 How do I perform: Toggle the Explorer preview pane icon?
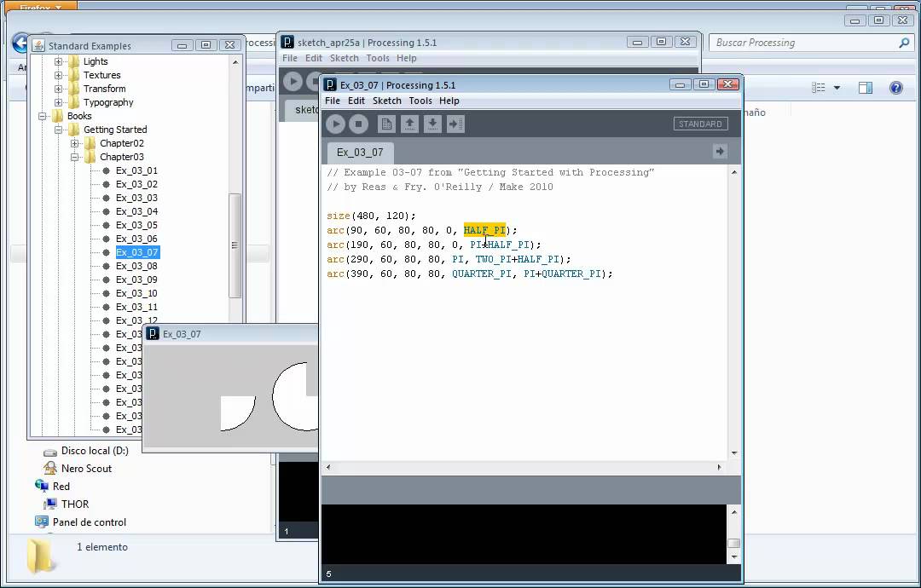point(866,88)
